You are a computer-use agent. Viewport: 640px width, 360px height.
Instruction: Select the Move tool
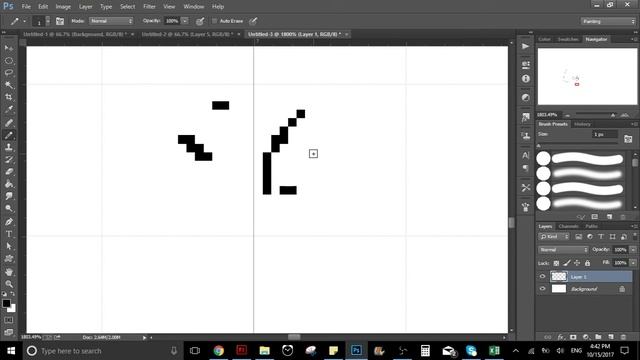click(9, 48)
